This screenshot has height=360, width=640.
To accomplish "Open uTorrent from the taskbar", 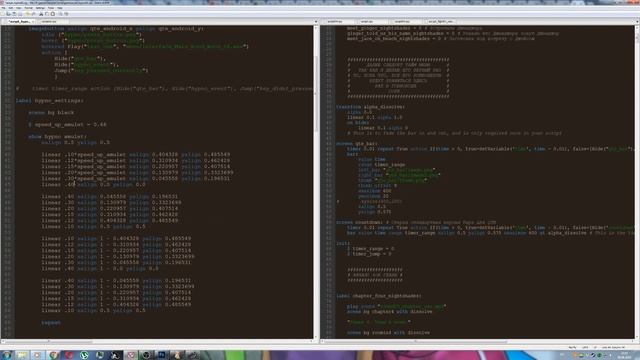I will point(84,355).
